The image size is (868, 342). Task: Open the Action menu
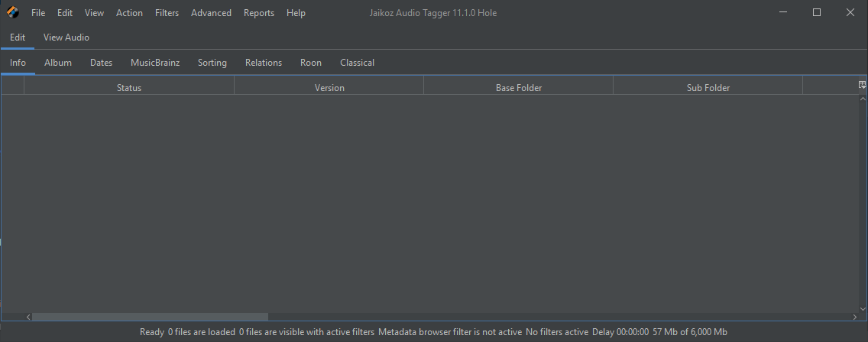(129, 13)
